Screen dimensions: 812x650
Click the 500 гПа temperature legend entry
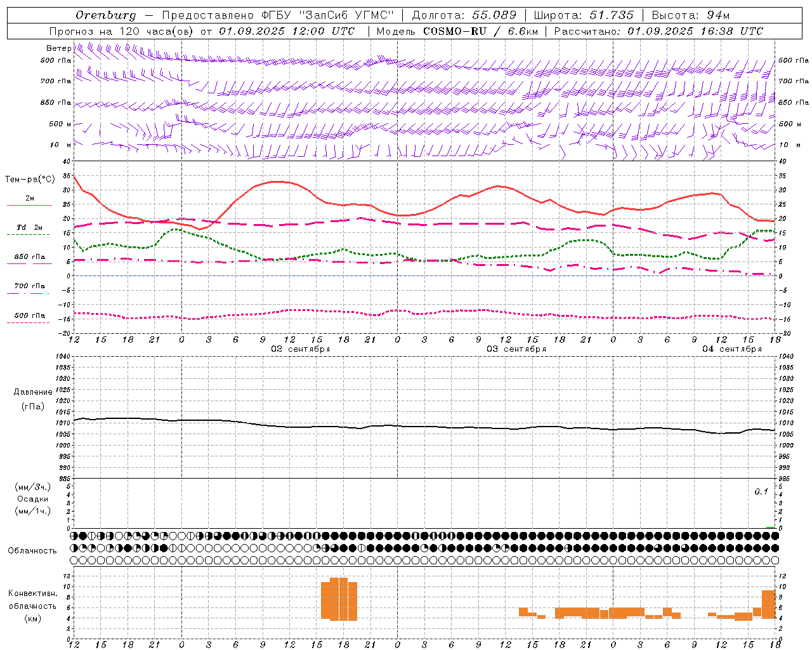pos(30,315)
